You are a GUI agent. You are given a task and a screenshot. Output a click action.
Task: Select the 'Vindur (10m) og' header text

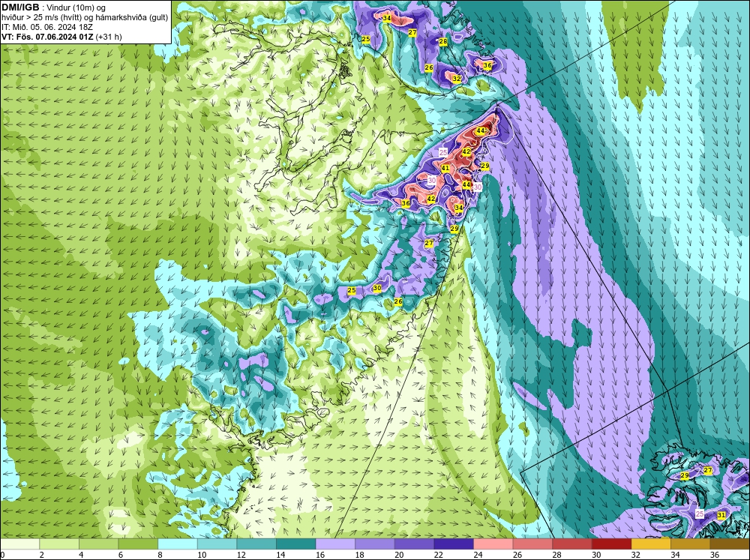(77, 8)
